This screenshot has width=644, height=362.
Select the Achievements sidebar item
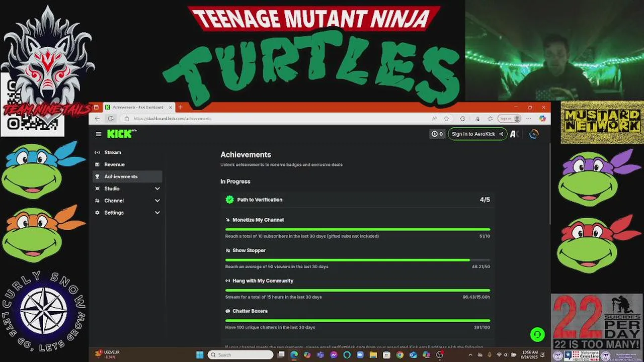(x=127, y=176)
